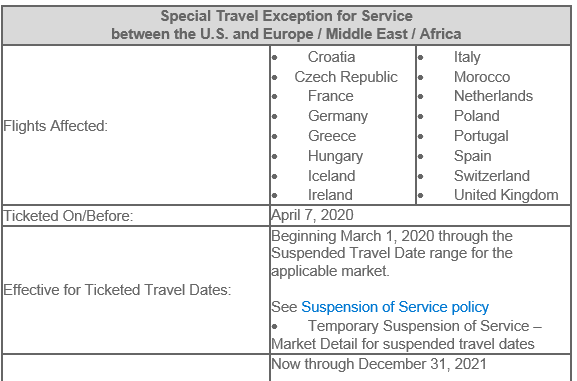The height and width of the screenshot is (381, 577).
Task: Click the Hungary entry
Action: pyautogui.click(x=335, y=156)
